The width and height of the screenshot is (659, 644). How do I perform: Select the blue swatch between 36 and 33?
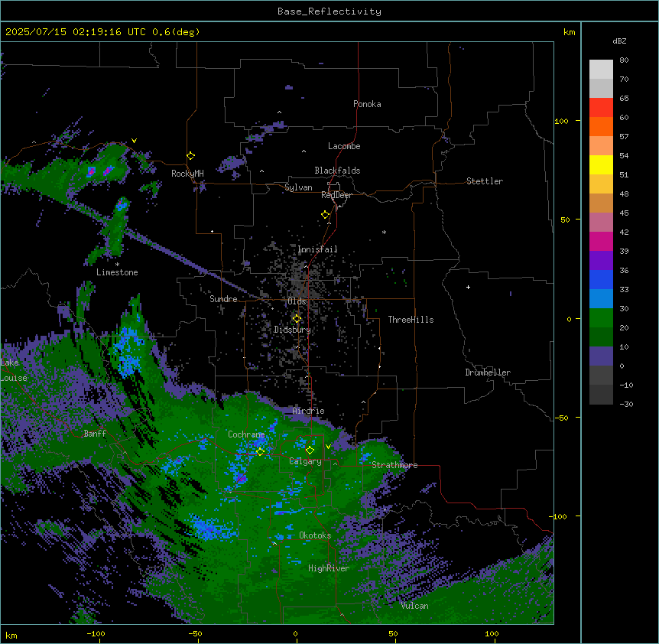(x=601, y=279)
